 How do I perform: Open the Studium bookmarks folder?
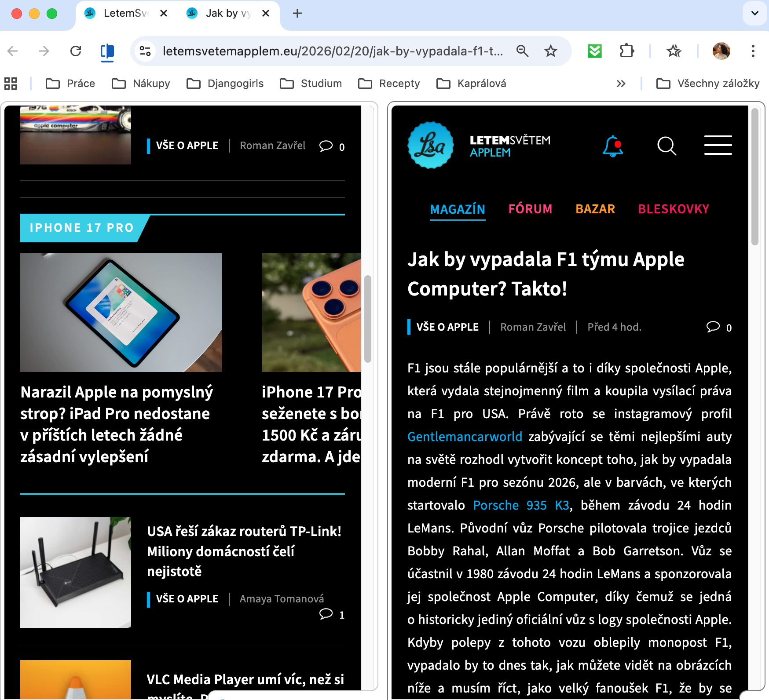click(311, 84)
